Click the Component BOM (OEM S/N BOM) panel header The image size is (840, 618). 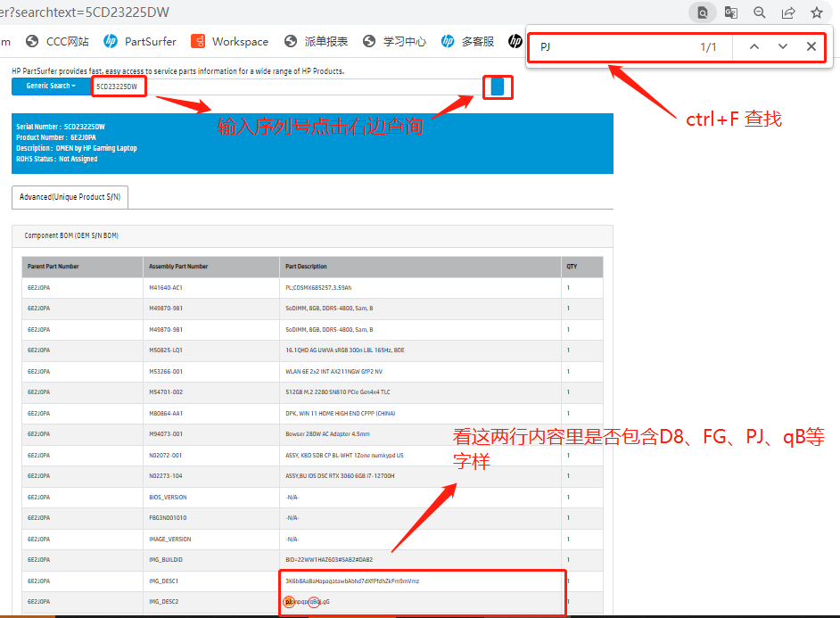(312, 235)
